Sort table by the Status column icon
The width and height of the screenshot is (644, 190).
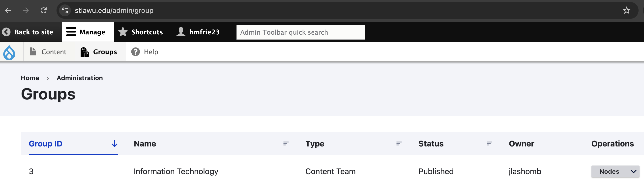489,143
